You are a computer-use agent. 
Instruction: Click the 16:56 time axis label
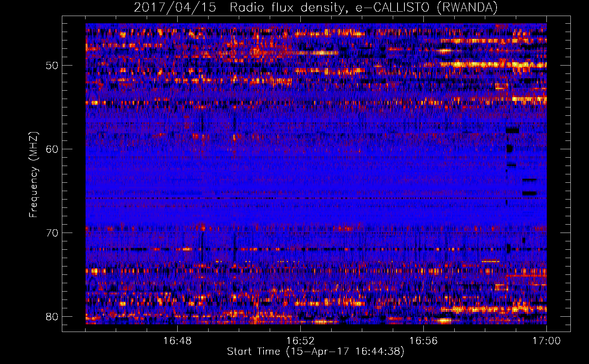[x=423, y=341]
